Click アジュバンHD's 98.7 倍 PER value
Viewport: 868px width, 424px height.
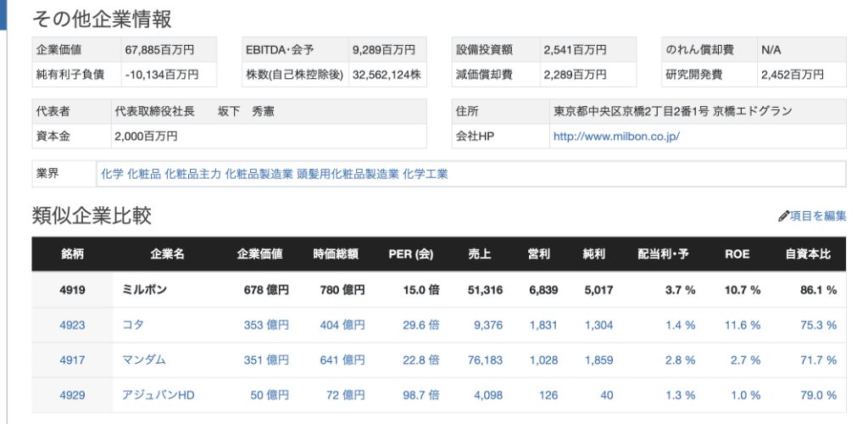point(420,395)
